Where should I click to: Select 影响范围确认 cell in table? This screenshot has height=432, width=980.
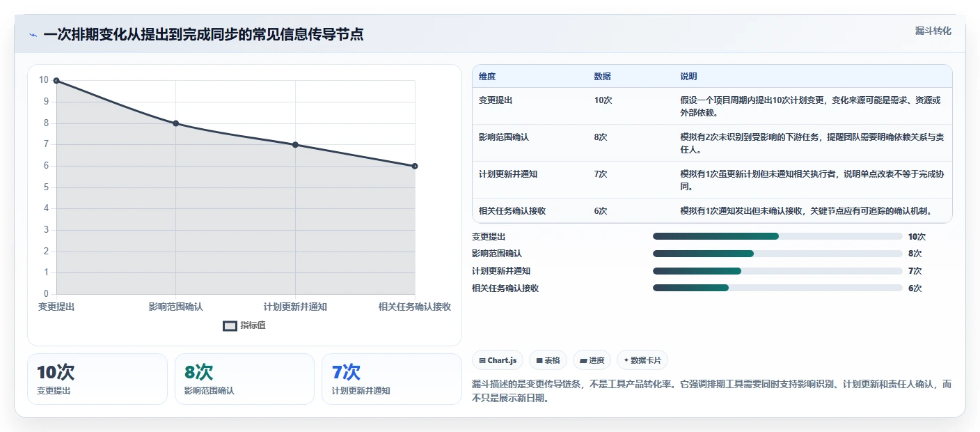pos(504,137)
